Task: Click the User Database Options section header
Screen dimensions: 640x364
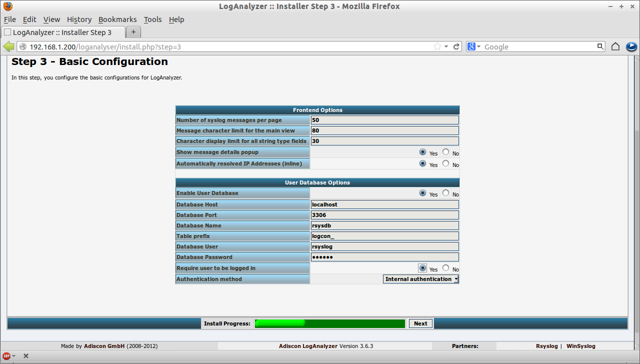Action: (x=317, y=182)
